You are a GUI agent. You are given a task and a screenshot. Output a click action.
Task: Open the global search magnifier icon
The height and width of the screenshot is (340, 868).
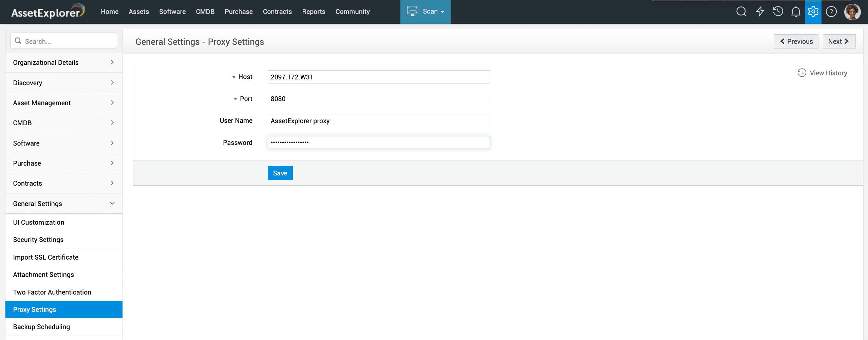tap(741, 12)
